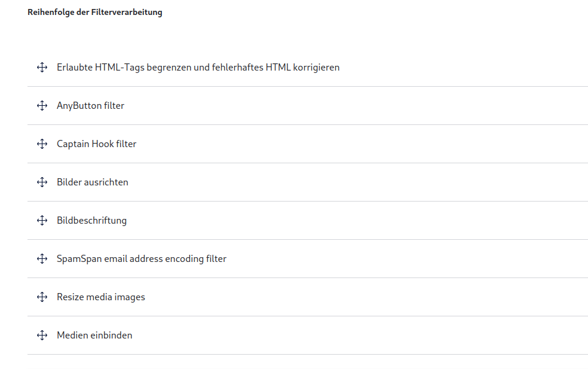
Task: Click the "Medien einbinden" filter label
Action: (94, 335)
